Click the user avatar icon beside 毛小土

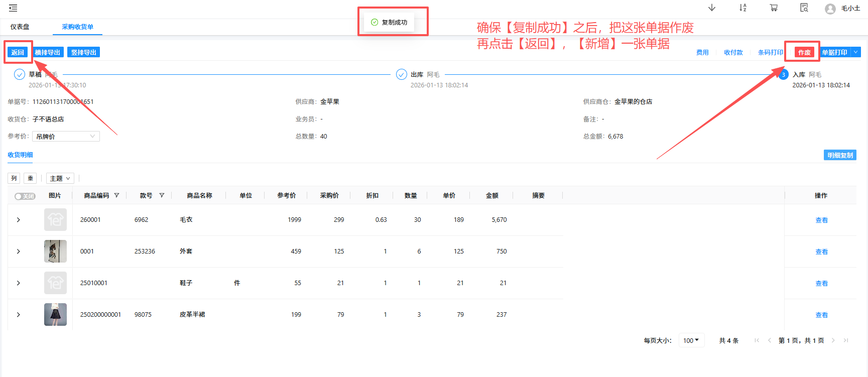click(830, 9)
